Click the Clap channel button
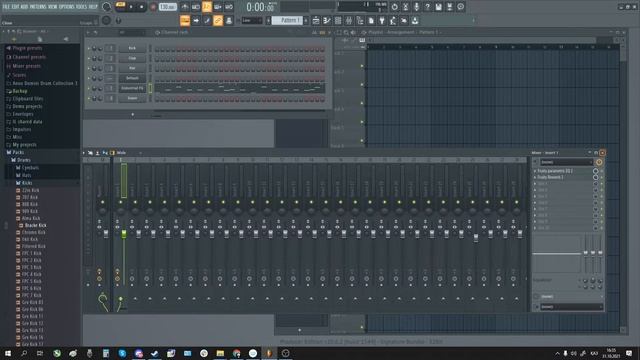Viewport: 640px width, 360px height. click(132, 58)
